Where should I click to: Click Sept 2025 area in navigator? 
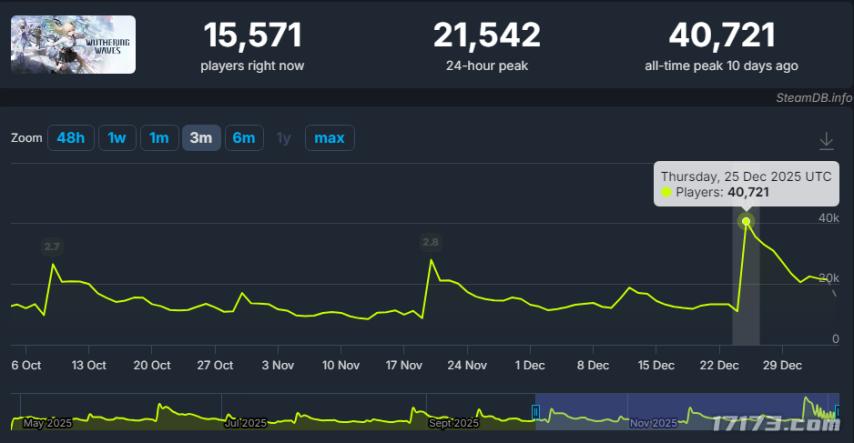(454, 422)
